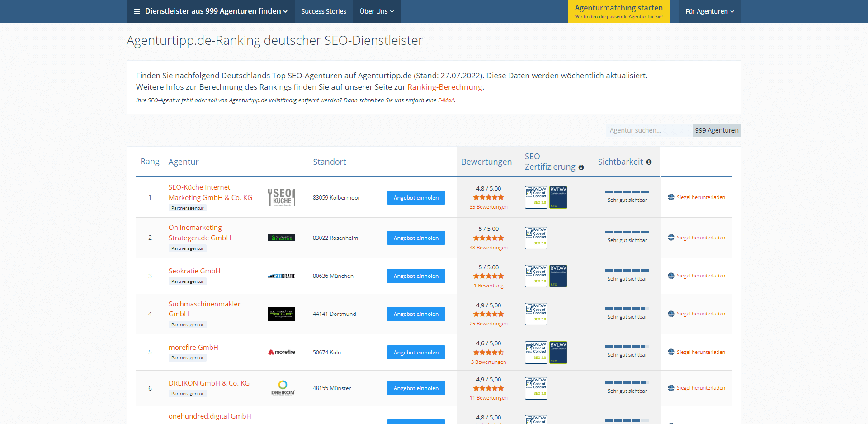868x424 pixels.
Task: Click Angebot einholen for SEO-Küche
Action: 416,198
